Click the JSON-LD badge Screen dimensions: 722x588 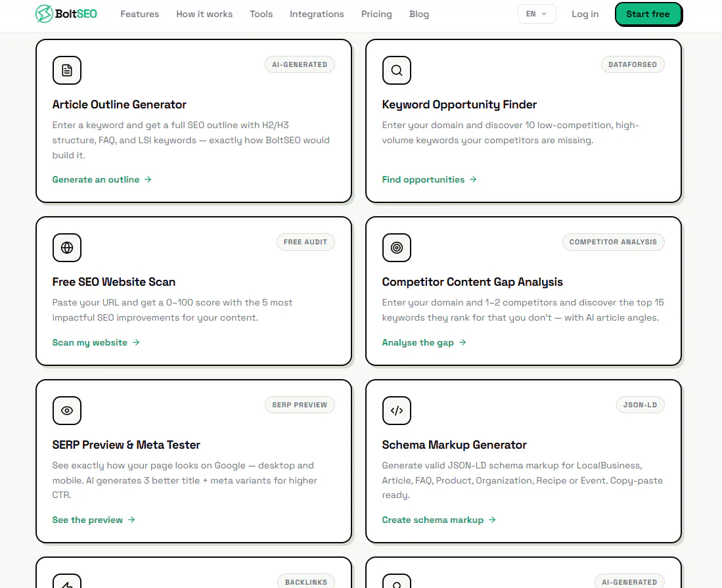[640, 405]
